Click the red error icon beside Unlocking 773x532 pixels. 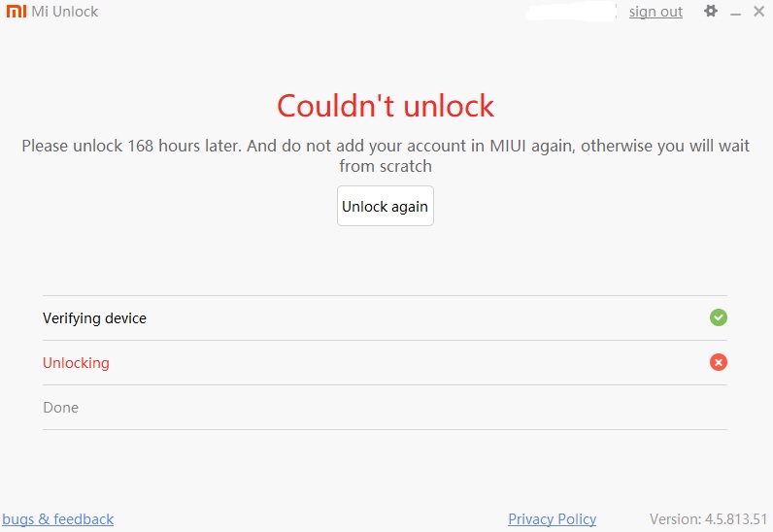pyautogui.click(x=719, y=362)
